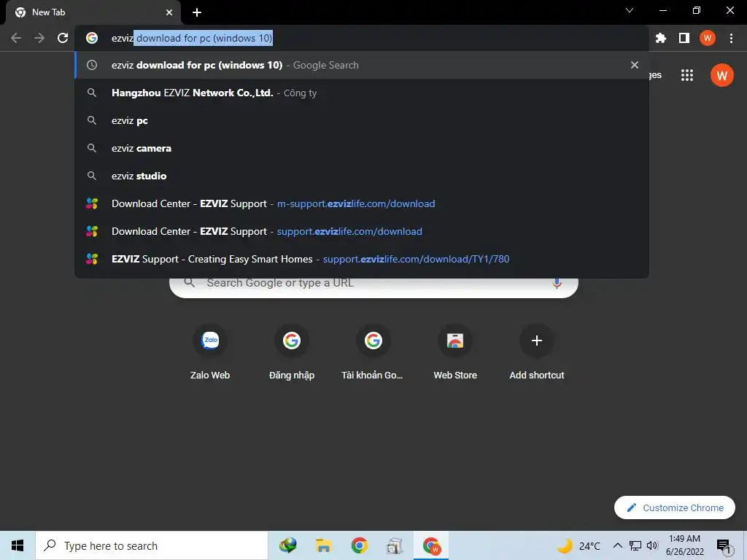
Task: Close the New Tab tab
Action: (x=169, y=12)
